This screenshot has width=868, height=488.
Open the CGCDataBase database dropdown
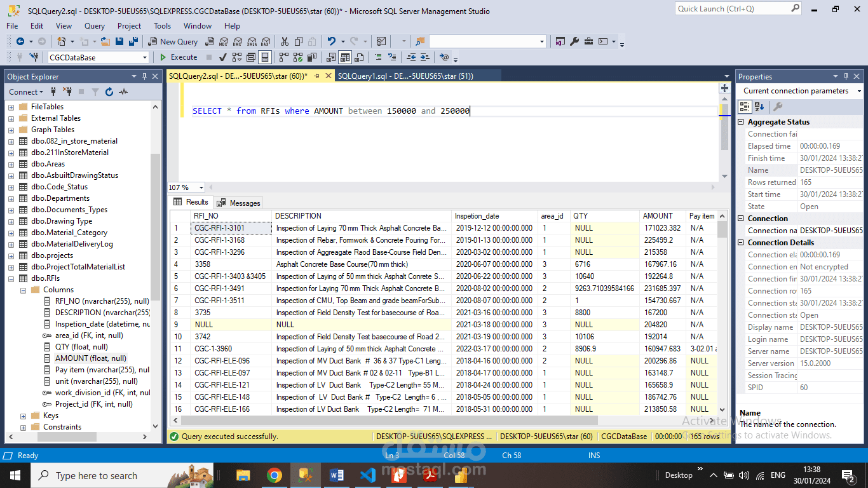(145, 57)
